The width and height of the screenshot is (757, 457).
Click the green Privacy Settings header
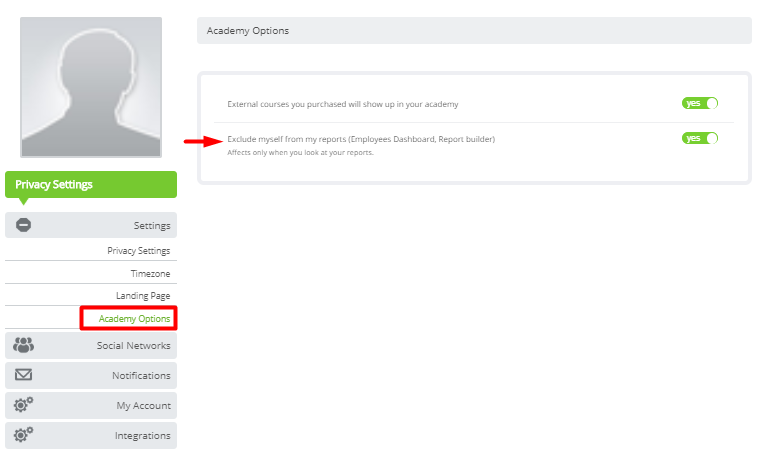point(91,184)
